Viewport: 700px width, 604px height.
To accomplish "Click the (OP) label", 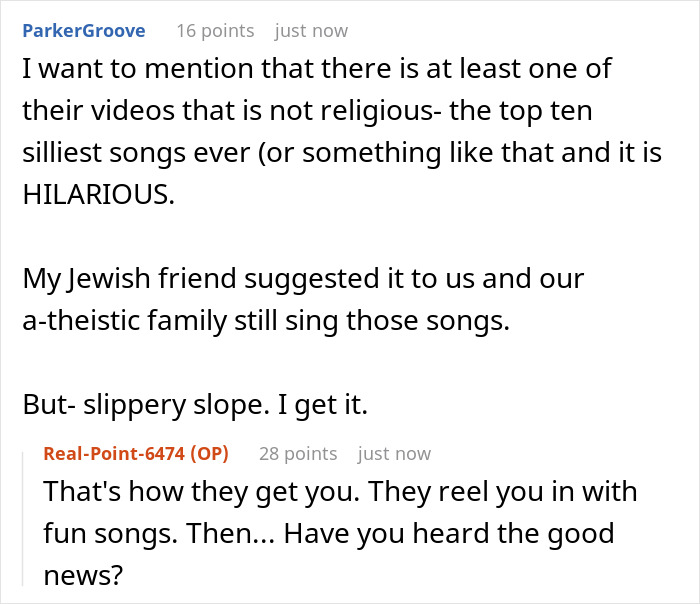I will click(x=208, y=453).
